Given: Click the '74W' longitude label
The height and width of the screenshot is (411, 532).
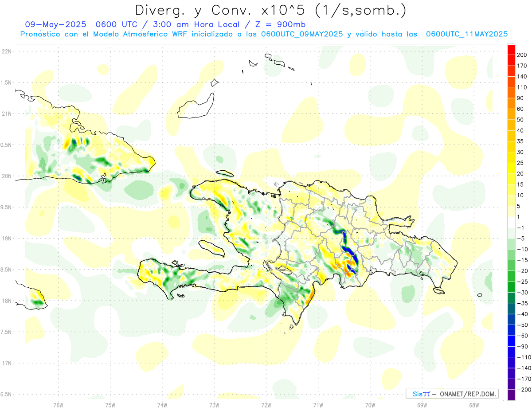Looking at the screenshot, I should [162, 405].
